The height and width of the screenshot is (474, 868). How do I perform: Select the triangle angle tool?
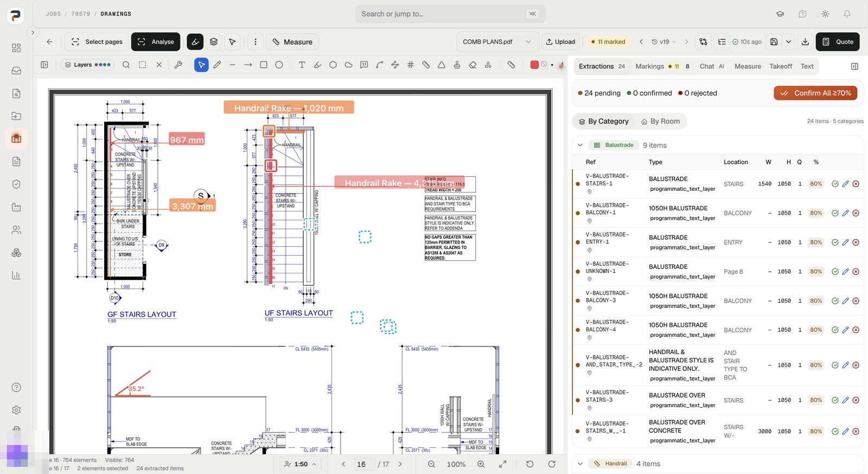[x=442, y=65]
